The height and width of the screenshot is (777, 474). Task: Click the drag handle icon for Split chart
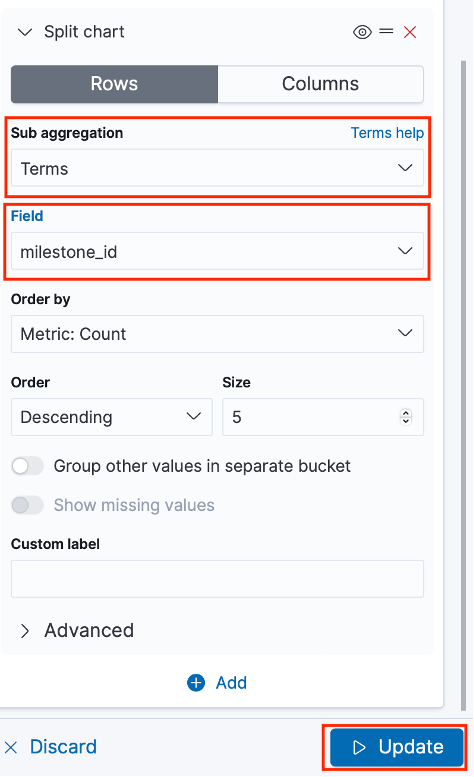pyautogui.click(x=386, y=32)
